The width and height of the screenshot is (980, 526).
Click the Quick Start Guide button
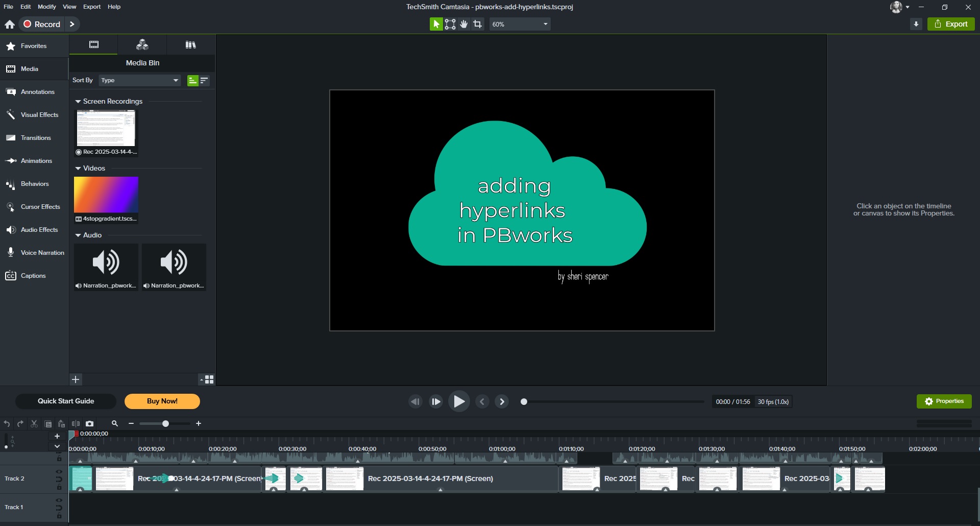point(66,401)
